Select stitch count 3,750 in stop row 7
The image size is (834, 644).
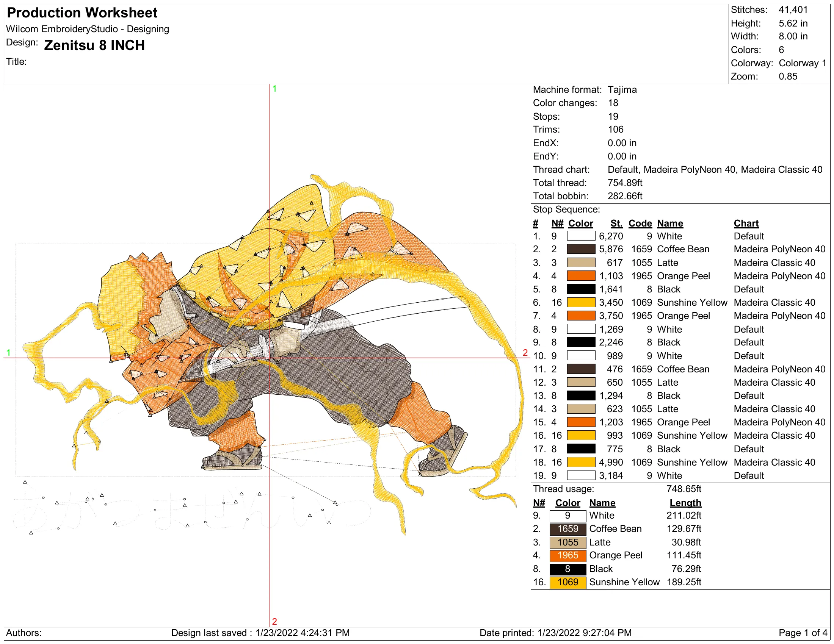[611, 316]
